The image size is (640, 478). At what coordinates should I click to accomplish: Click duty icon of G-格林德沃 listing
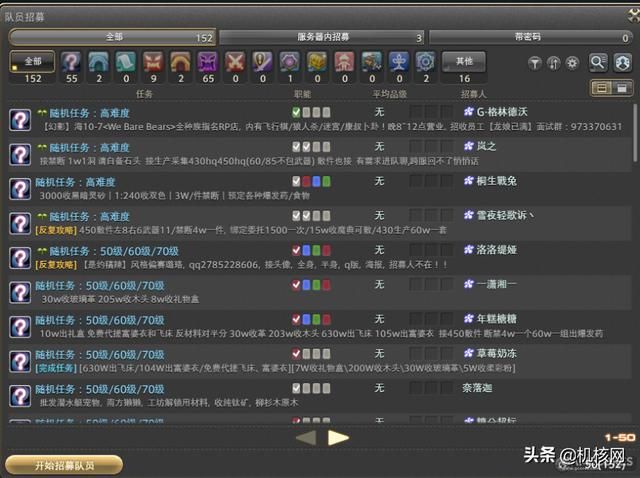pyautogui.click(x=20, y=120)
